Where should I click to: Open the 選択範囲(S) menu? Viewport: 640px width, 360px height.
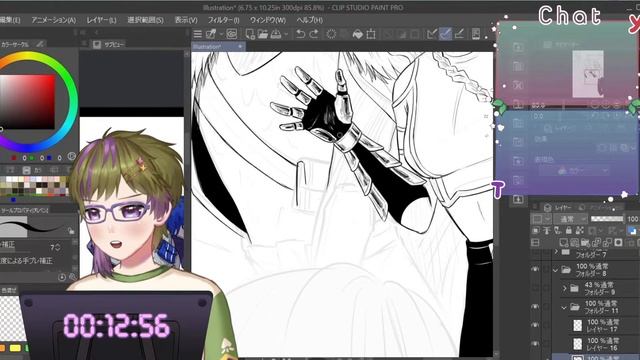[x=145, y=20]
